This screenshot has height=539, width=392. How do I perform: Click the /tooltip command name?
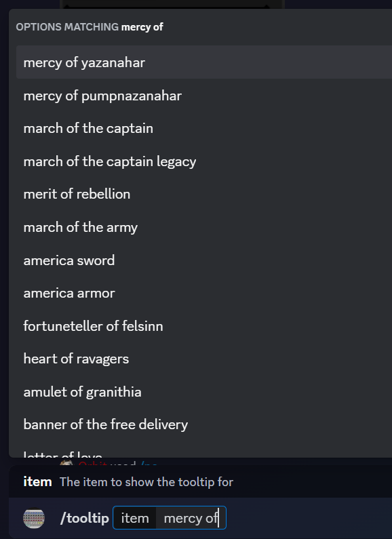pos(85,518)
